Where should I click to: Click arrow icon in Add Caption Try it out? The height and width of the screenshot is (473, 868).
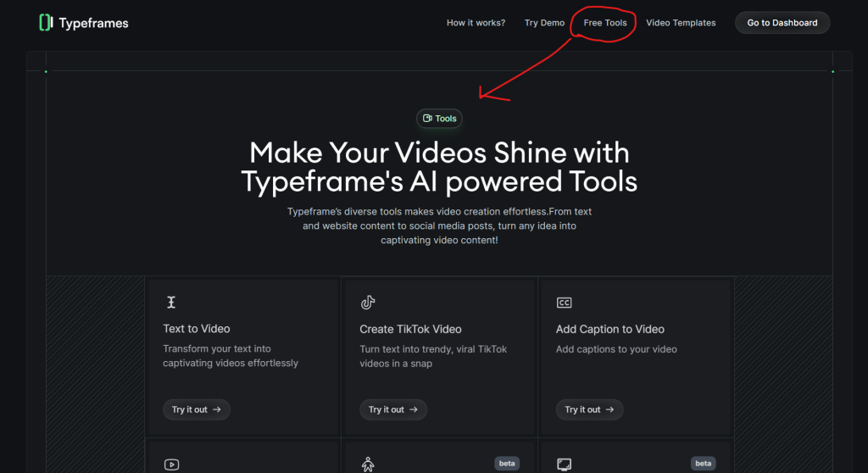pos(609,409)
